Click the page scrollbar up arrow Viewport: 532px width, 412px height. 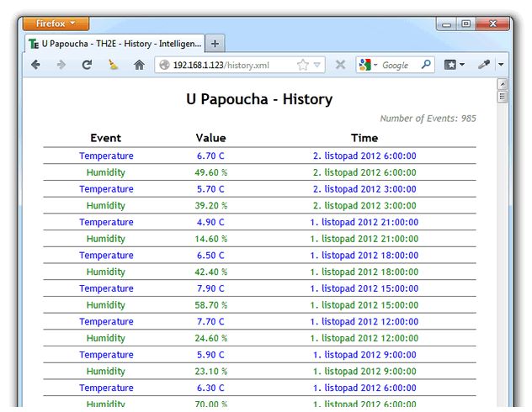coord(503,84)
